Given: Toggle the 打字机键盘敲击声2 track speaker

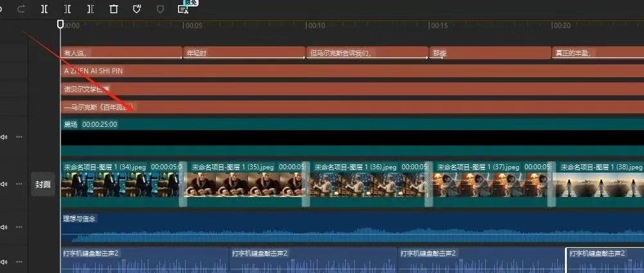Looking at the screenshot, I should coord(4,261).
